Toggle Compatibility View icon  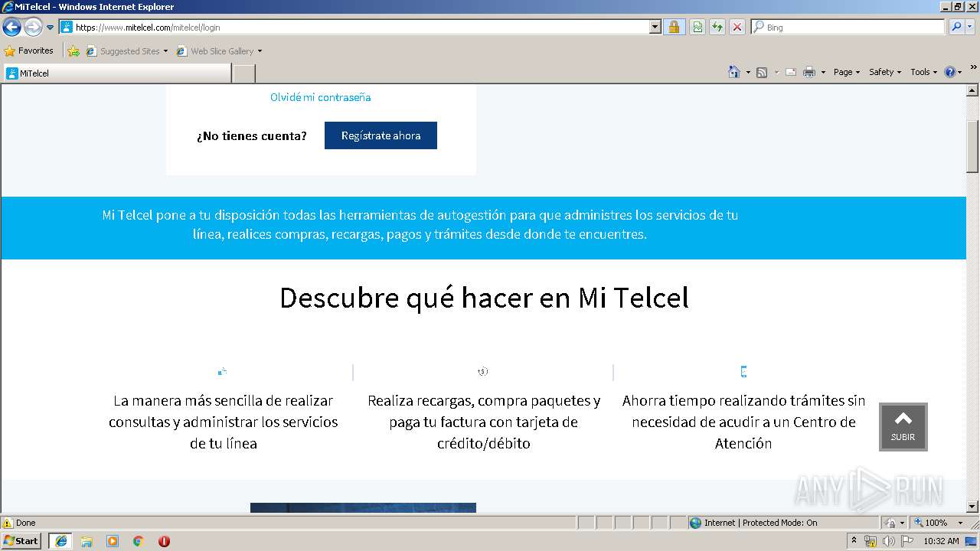697,27
